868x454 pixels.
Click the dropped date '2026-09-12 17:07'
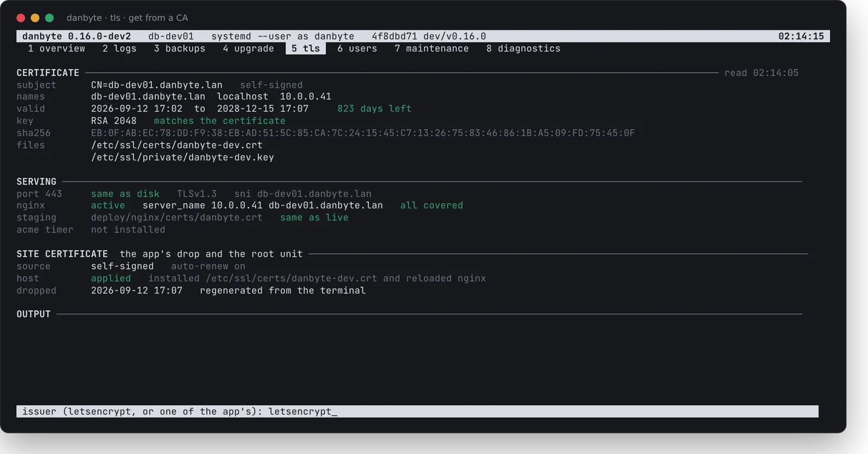[137, 291]
